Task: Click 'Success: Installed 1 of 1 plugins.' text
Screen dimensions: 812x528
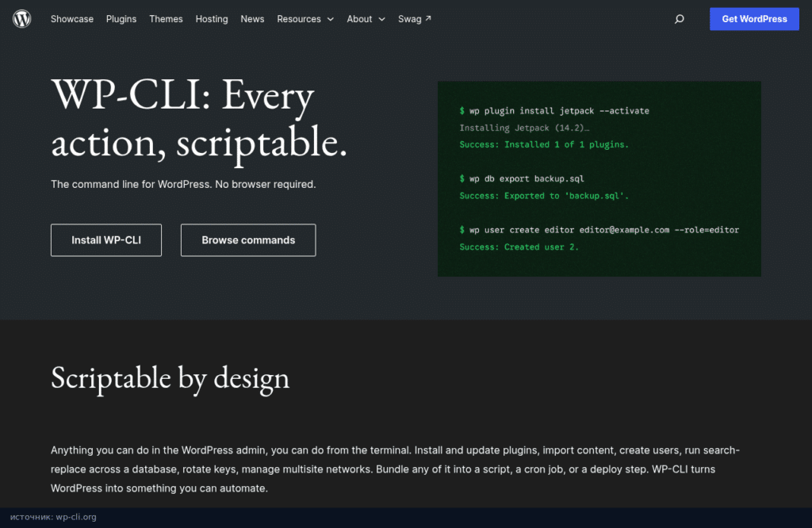Action: point(544,144)
